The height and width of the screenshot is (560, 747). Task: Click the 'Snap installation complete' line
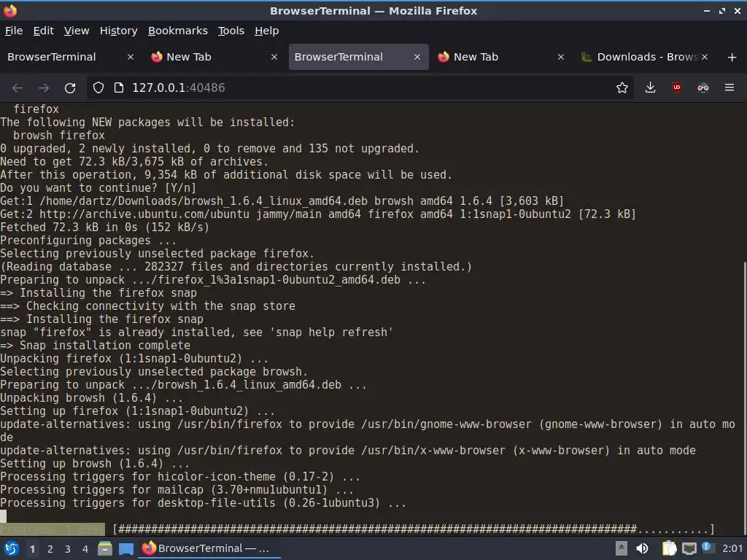tap(96, 345)
